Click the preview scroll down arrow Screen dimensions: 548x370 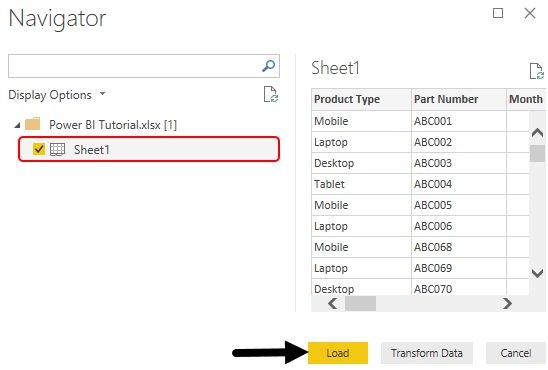click(x=537, y=273)
